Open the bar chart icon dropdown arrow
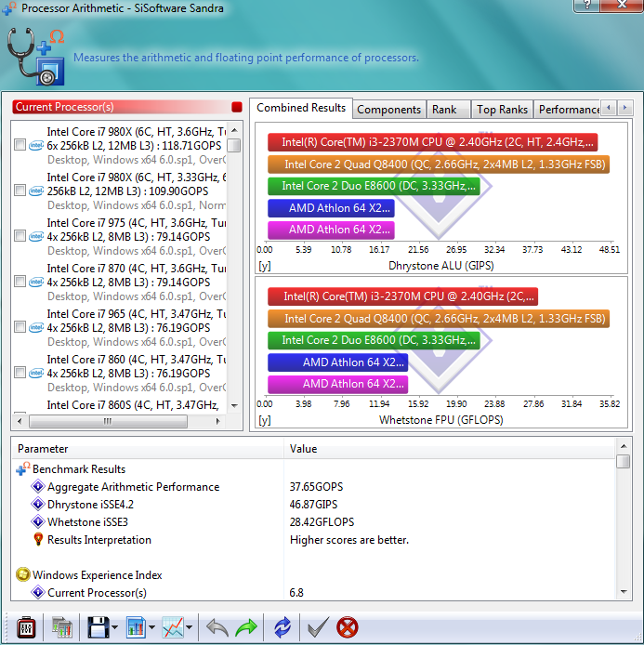Viewport: 644px width, 645px height. [x=151, y=627]
